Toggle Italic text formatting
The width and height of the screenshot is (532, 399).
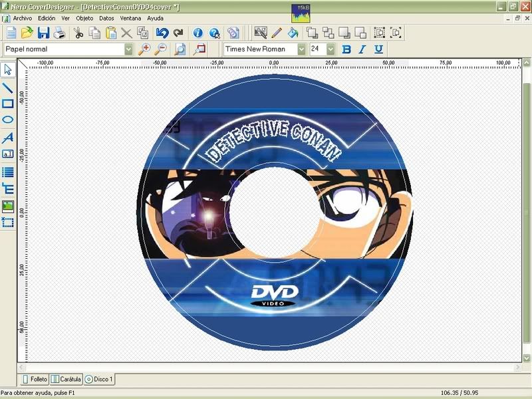(362, 49)
